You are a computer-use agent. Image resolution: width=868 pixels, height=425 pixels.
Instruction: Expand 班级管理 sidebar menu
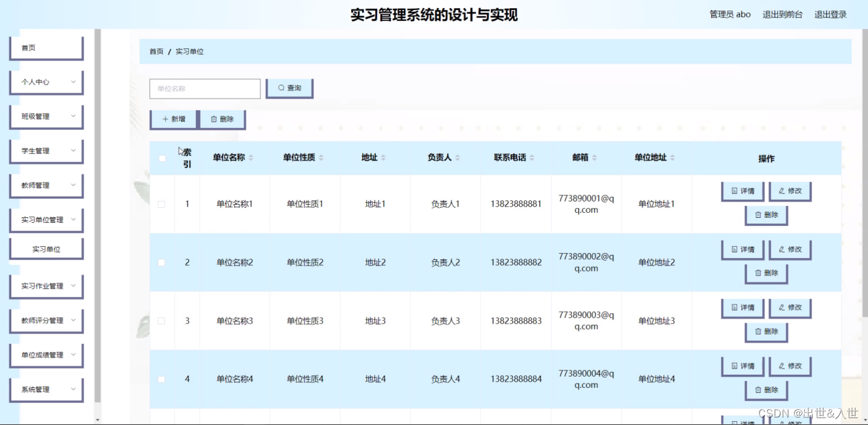46,117
